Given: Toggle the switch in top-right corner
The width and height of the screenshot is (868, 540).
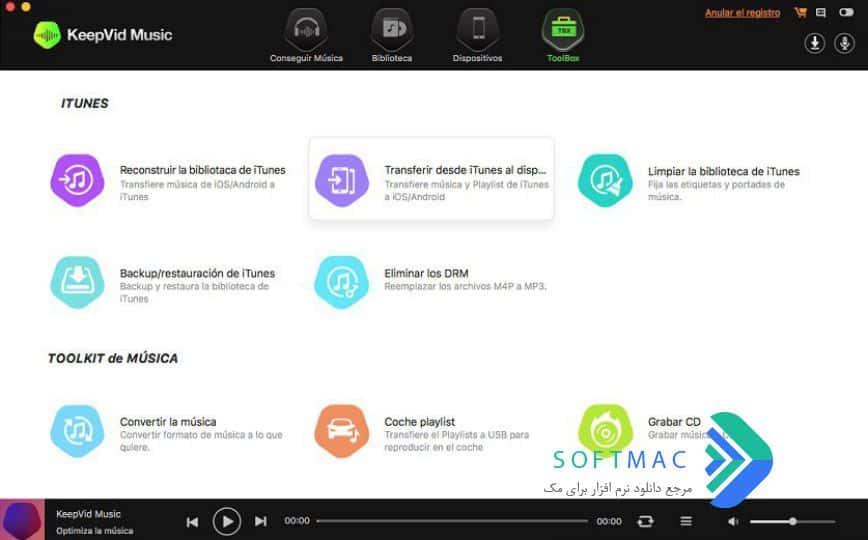Looking at the screenshot, I should (x=846, y=12).
